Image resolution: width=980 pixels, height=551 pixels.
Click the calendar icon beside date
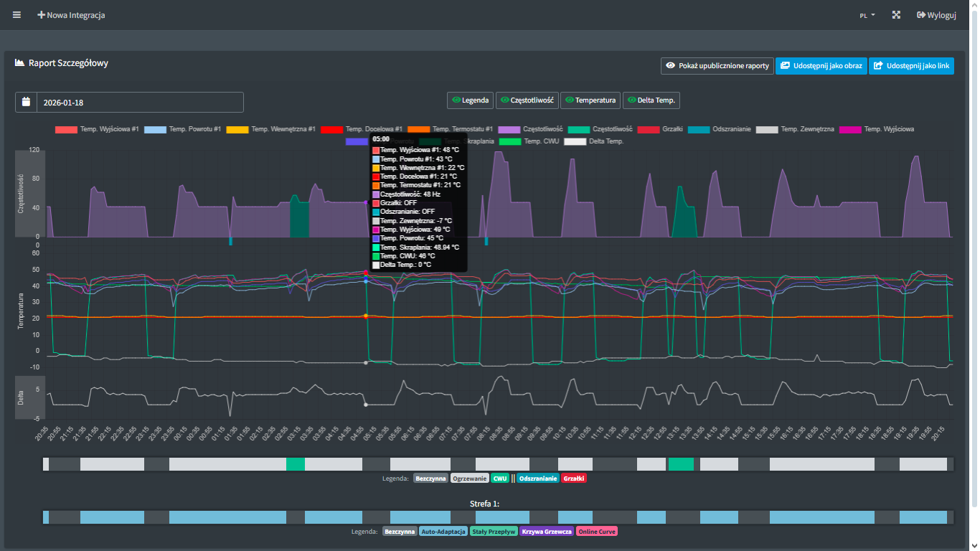(x=26, y=102)
